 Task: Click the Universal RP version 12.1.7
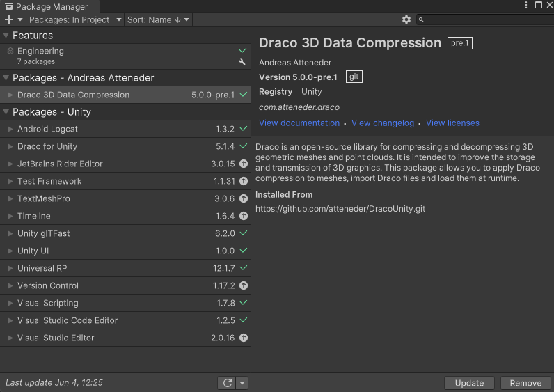tap(223, 268)
